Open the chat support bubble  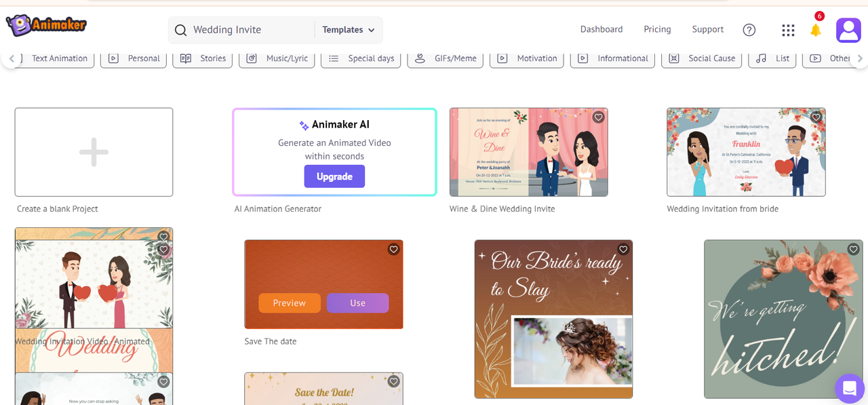[x=848, y=389]
